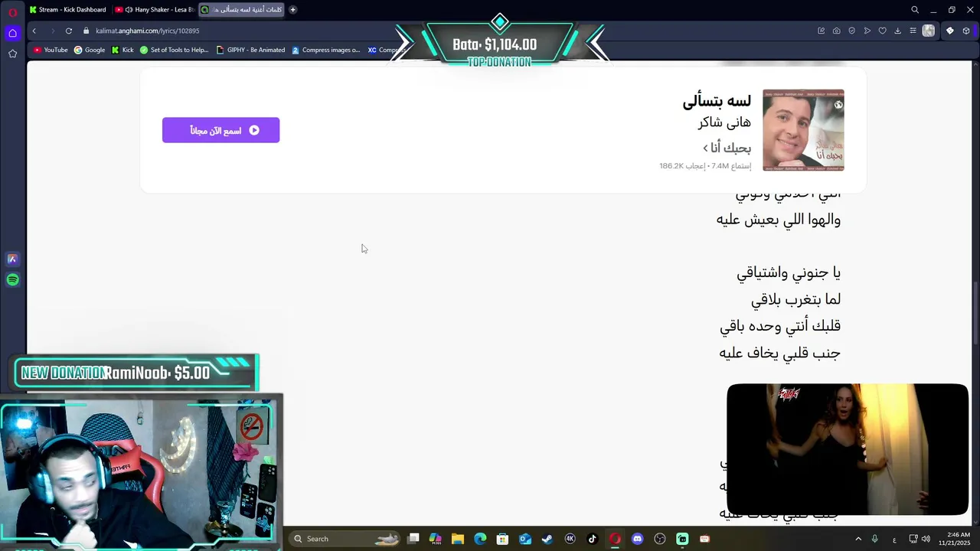Open the extensions cube icon
Viewport: 980px width, 551px height.
966,31
